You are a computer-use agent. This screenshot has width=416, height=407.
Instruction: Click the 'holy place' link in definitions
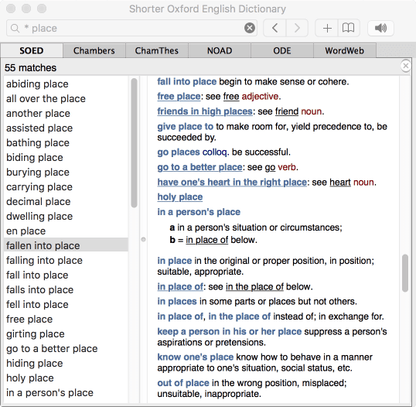tap(180, 197)
